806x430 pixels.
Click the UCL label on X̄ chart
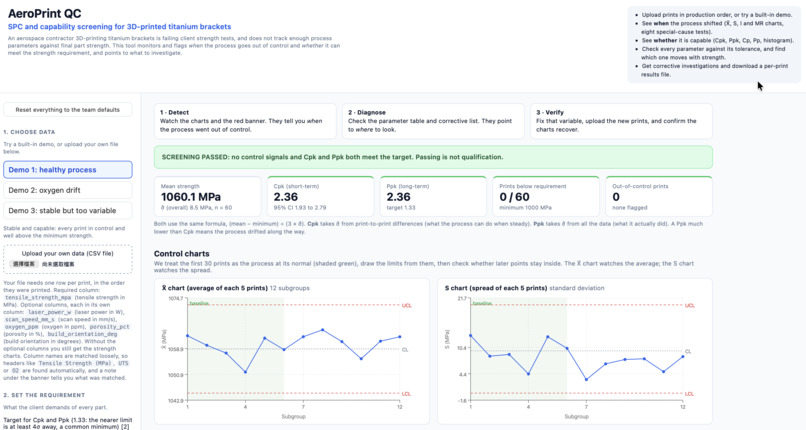(407, 306)
